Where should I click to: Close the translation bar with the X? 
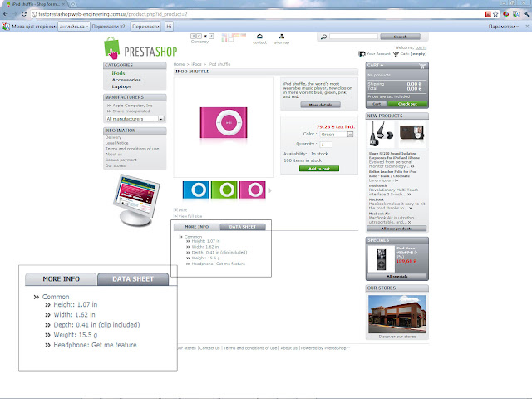pos(527,26)
